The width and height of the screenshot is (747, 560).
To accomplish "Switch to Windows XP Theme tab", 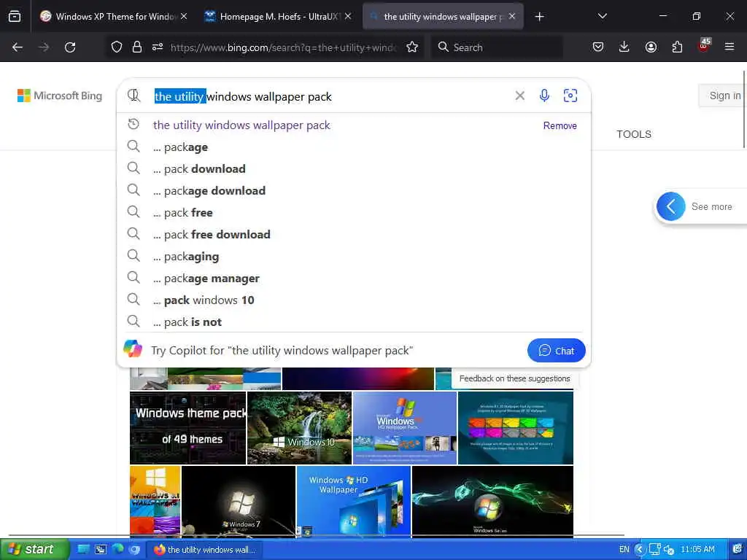I will tap(108, 17).
